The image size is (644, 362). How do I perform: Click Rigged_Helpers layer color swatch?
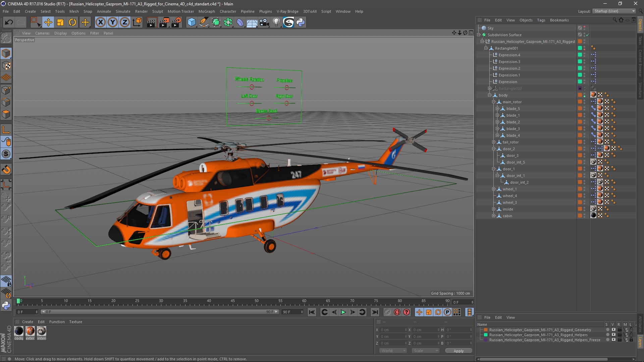pyautogui.click(x=485, y=335)
